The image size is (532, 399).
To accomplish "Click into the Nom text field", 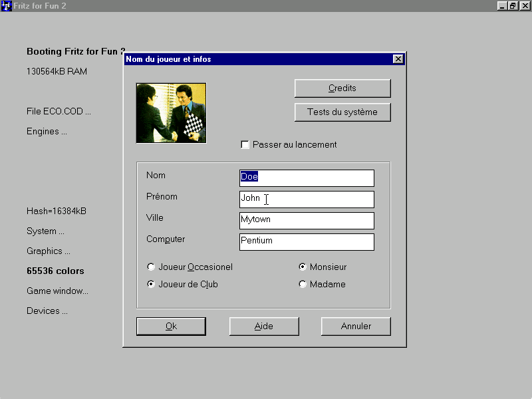I will coord(307,178).
